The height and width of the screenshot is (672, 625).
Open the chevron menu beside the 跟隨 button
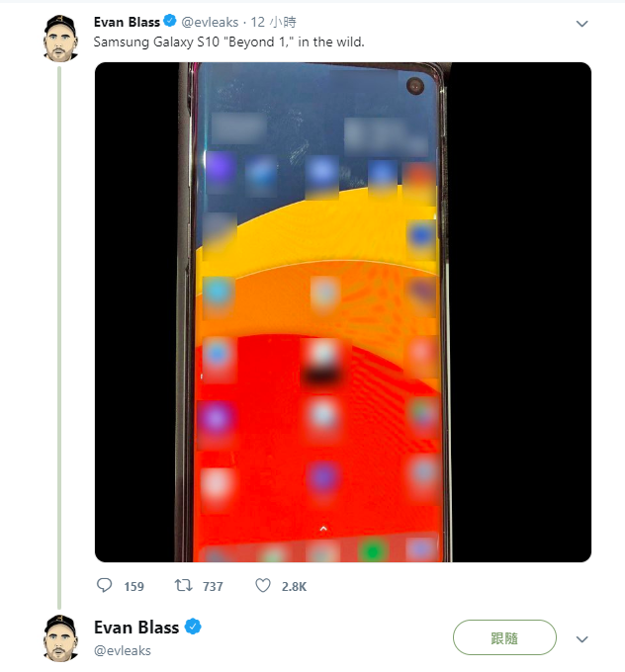coord(581,639)
